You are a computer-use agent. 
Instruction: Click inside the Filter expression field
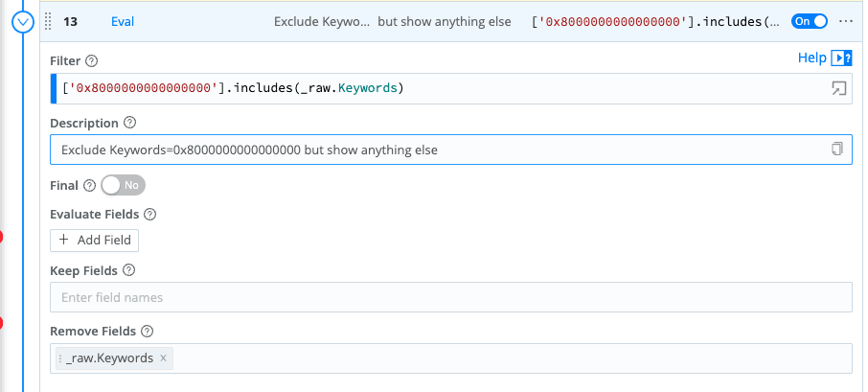(431, 89)
